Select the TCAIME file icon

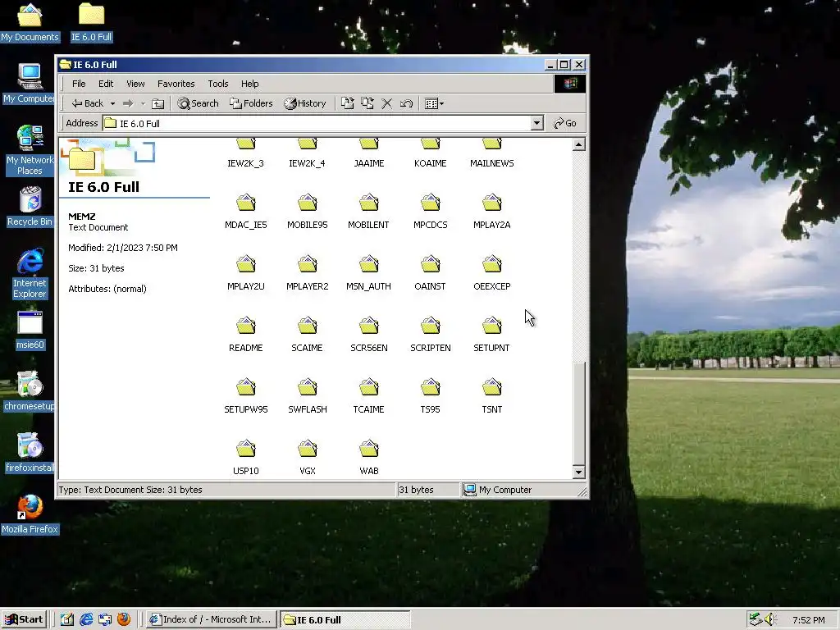[x=368, y=388]
